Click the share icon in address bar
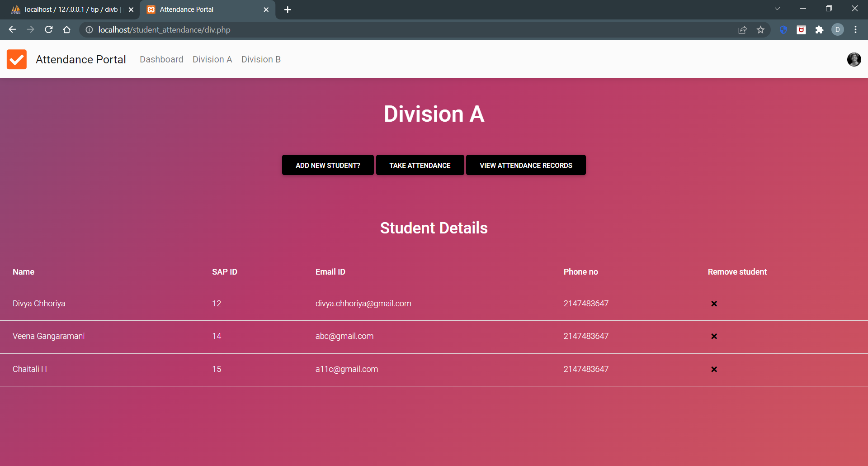Image resolution: width=868 pixels, height=466 pixels. (743, 29)
